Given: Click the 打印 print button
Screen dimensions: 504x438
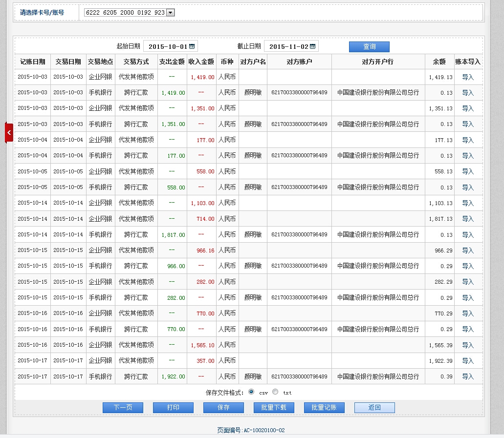Looking at the screenshot, I should point(173,408).
